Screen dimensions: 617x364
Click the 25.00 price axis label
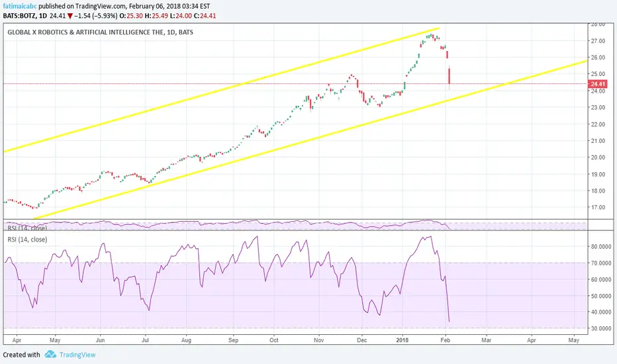(x=597, y=74)
